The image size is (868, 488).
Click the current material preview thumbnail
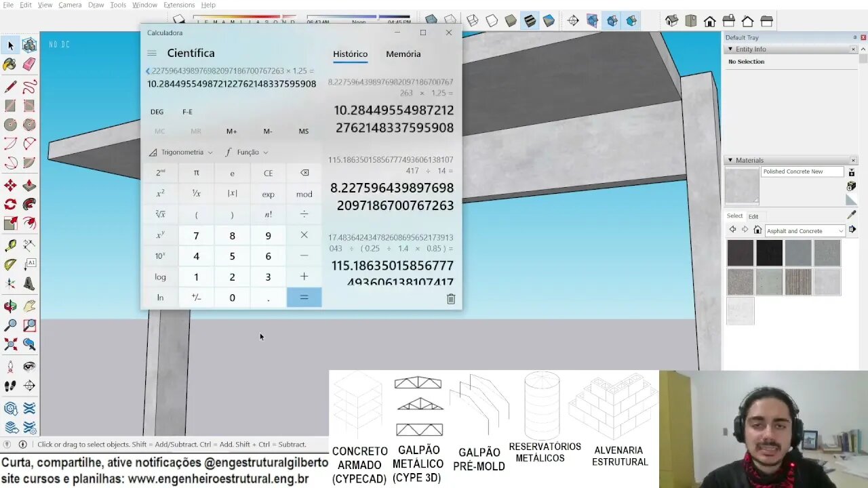pos(742,186)
